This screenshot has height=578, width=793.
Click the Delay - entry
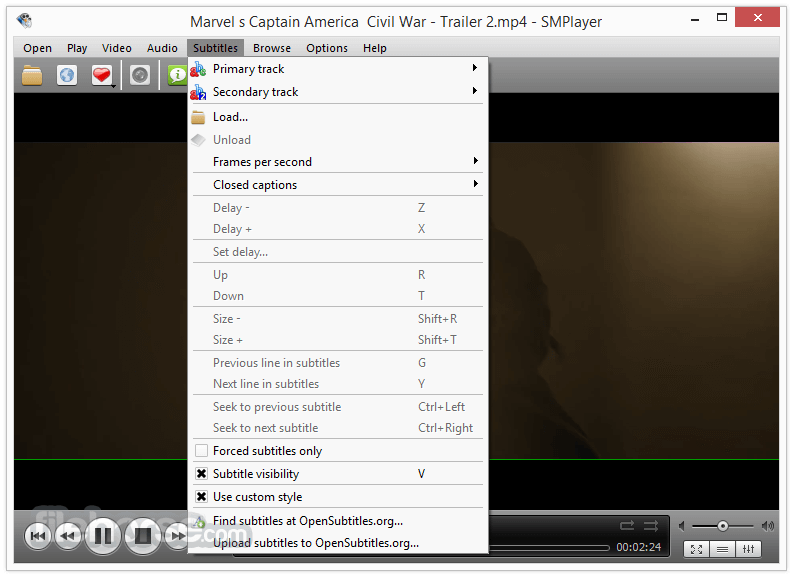(x=337, y=208)
